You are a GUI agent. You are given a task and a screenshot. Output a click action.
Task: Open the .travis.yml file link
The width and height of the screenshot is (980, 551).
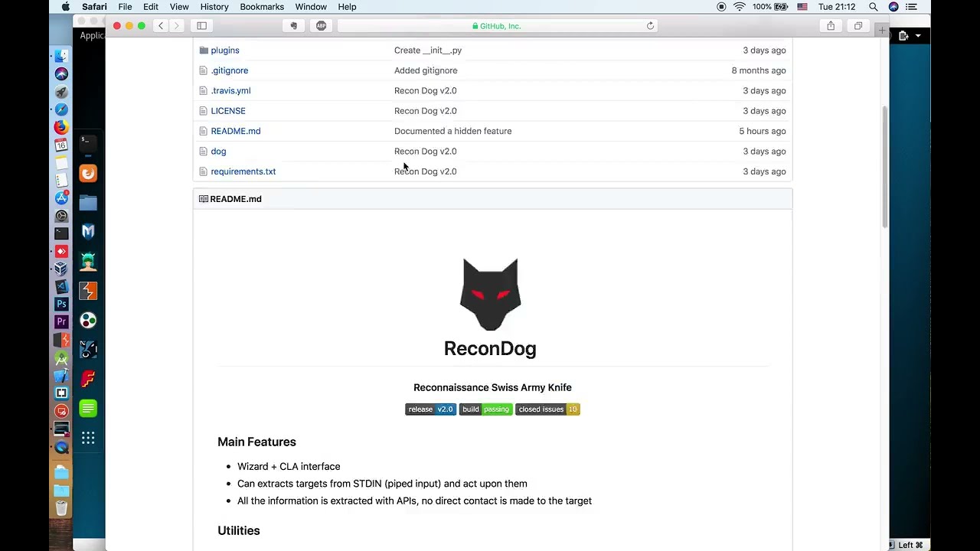[x=230, y=90]
